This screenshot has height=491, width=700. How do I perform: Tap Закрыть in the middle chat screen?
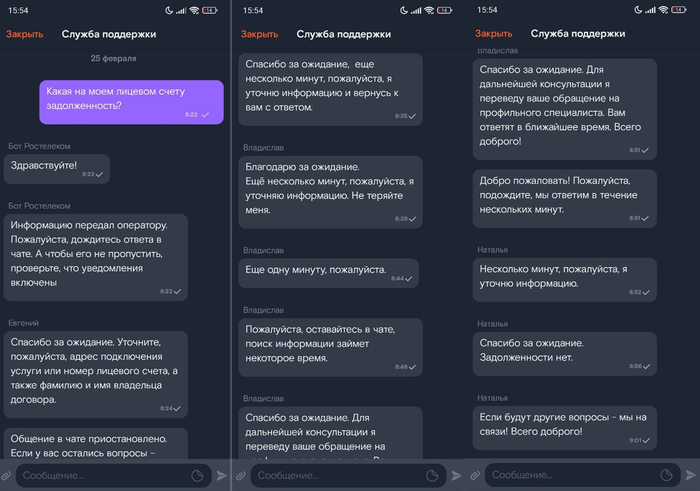point(259,34)
